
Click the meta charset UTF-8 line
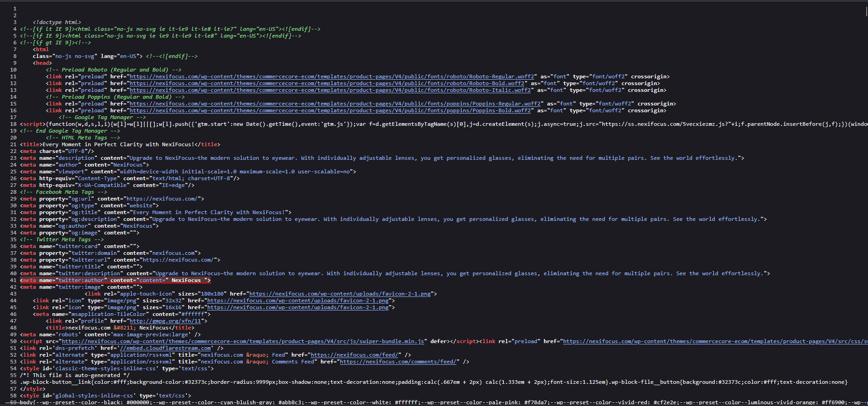57,151
